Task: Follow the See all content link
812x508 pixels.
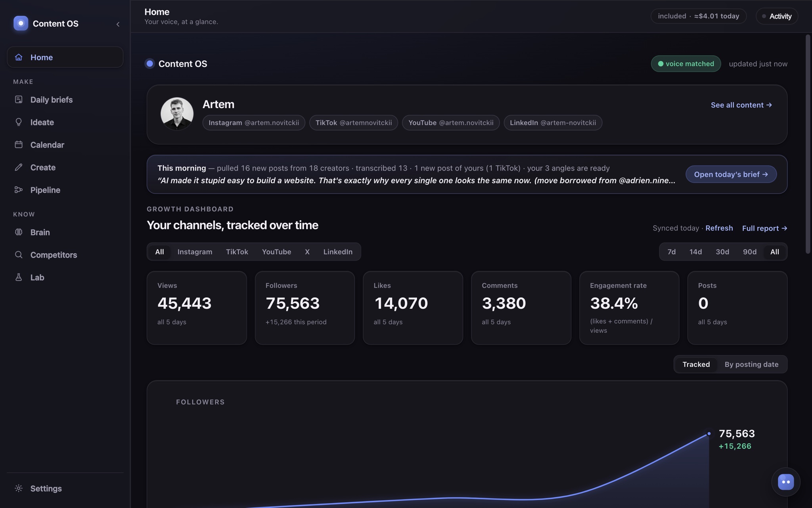Action: (741, 105)
